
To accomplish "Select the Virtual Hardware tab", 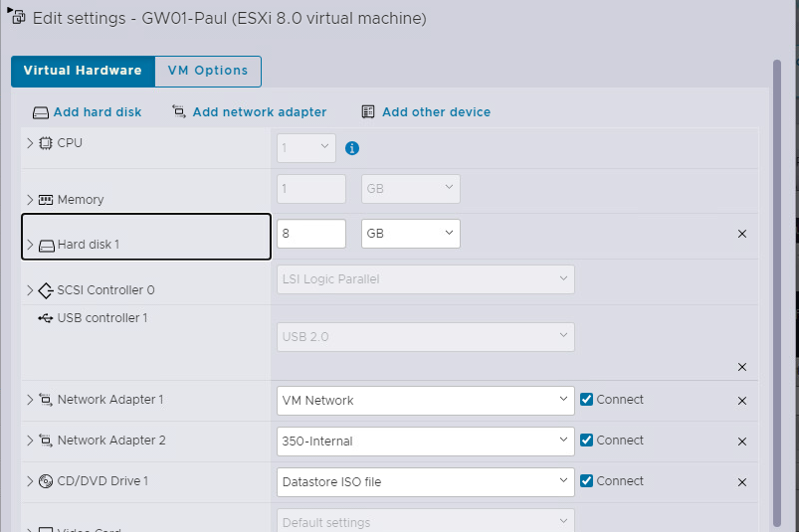I will tap(83, 71).
